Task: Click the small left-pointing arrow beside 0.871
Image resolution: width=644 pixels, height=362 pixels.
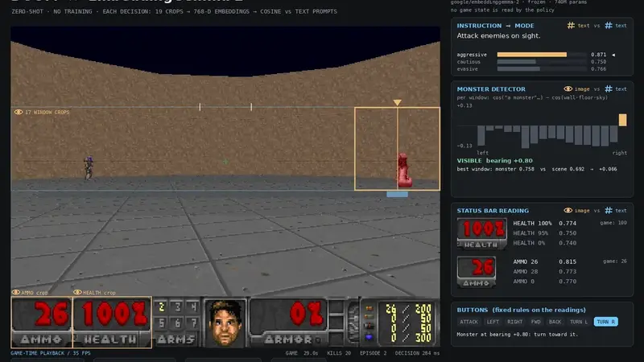Action: [613, 55]
